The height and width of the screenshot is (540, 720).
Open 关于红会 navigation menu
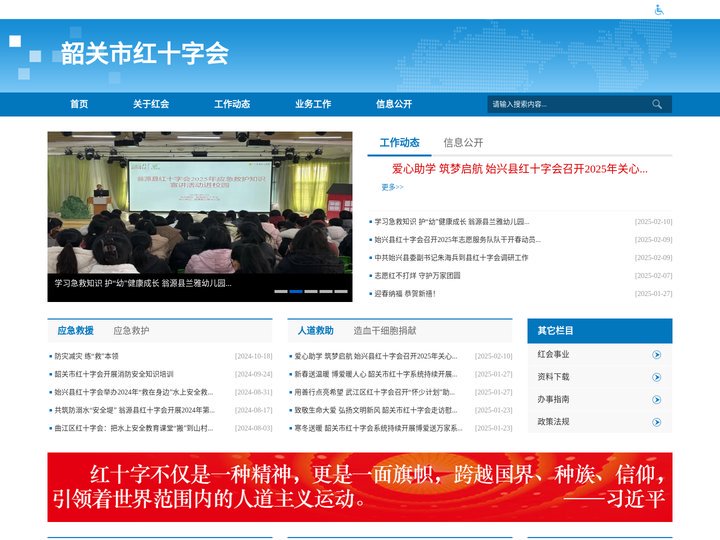click(151, 104)
